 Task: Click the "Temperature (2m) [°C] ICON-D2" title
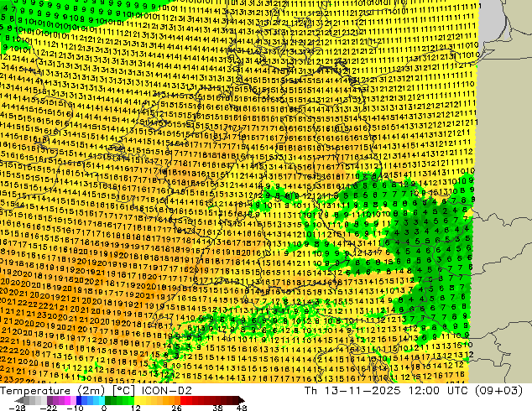coord(96,390)
